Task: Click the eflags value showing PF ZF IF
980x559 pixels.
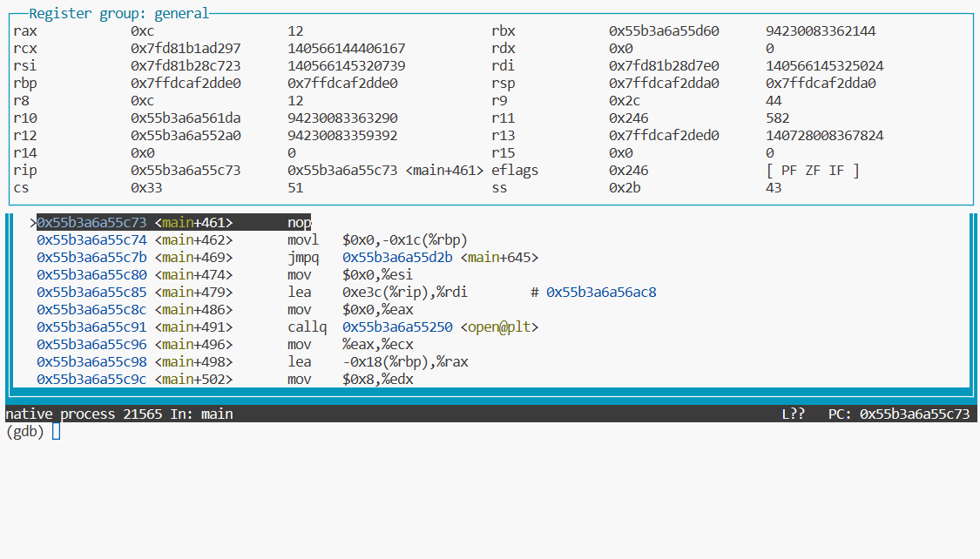Action: tap(811, 170)
